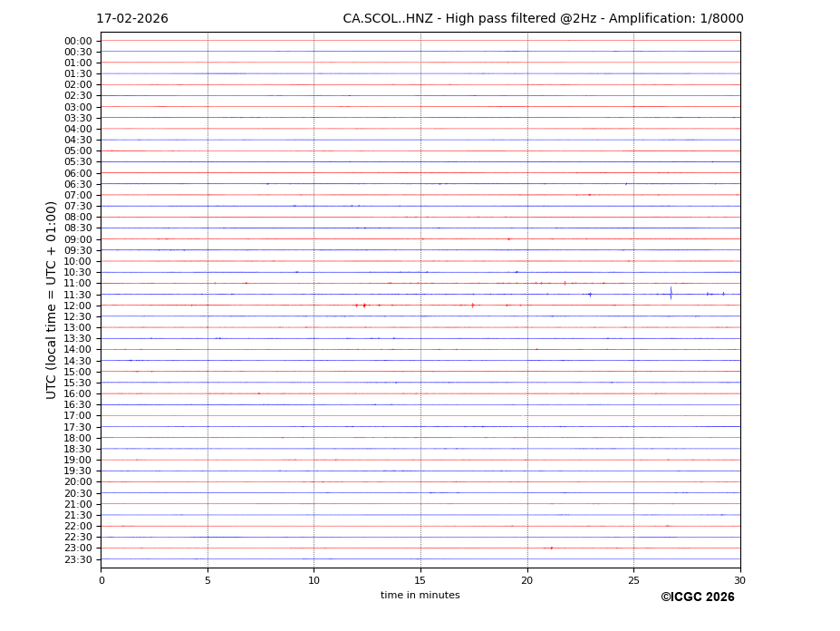Click the vertical UTC local time axis label
This screenshot has width=840, height=631.
pos(52,299)
